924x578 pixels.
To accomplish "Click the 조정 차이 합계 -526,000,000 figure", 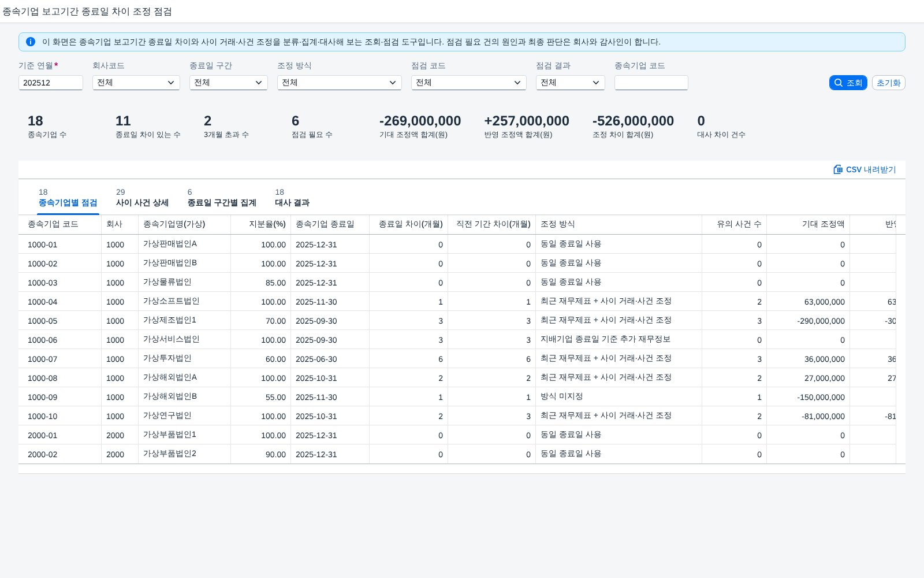I will [x=633, y=121].
